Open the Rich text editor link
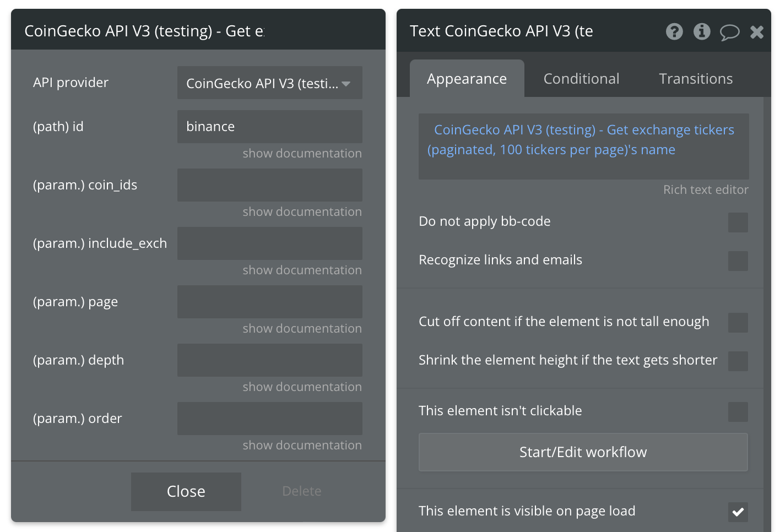 pyautogui.click(x=706, y=190)
